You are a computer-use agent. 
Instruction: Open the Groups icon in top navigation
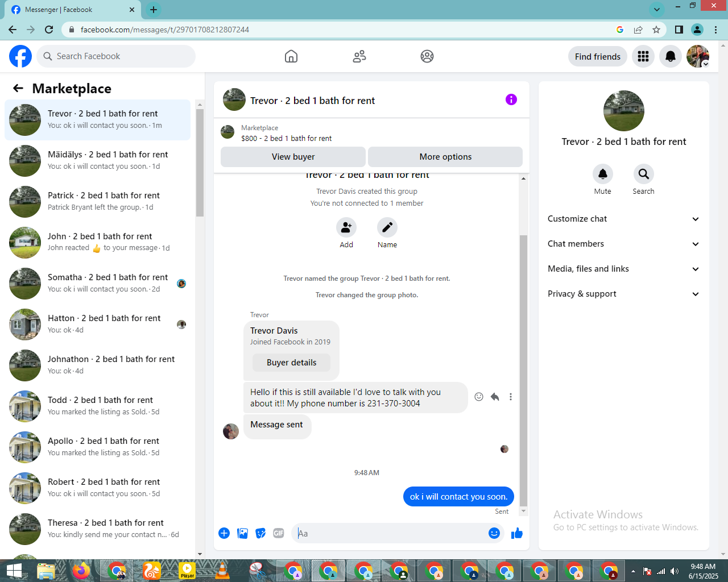(427, 56)
